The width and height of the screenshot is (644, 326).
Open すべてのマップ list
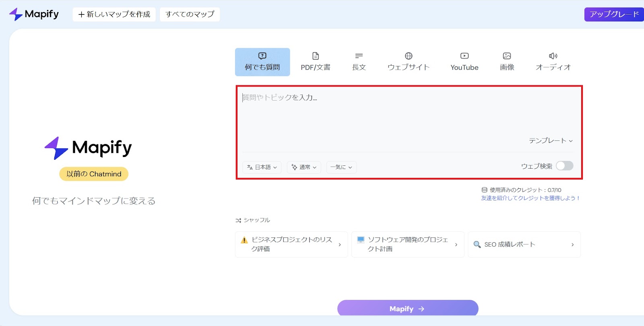click(190, 14)
